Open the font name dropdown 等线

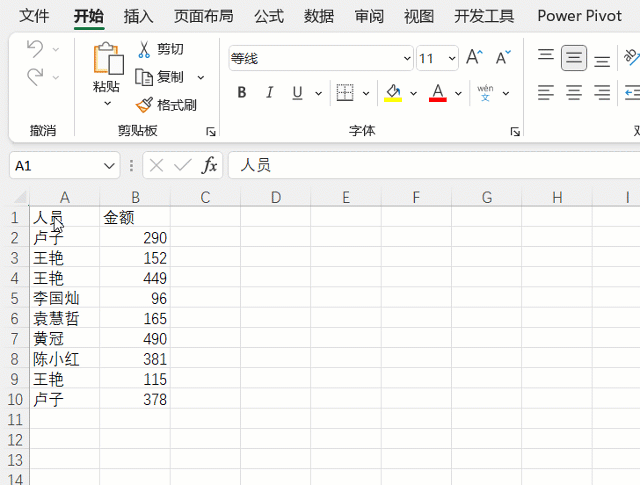click(407, 59)
